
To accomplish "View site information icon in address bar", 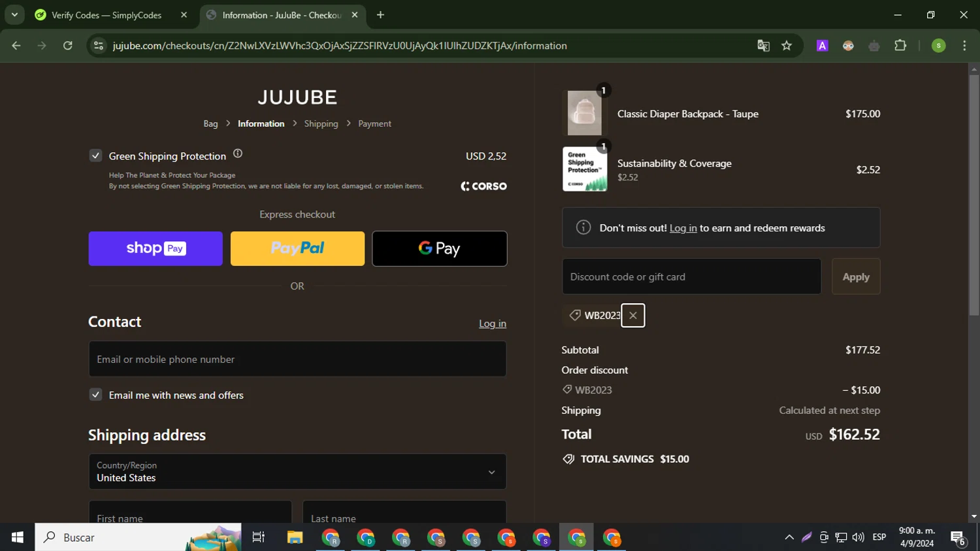I will [x=99, y=46].
